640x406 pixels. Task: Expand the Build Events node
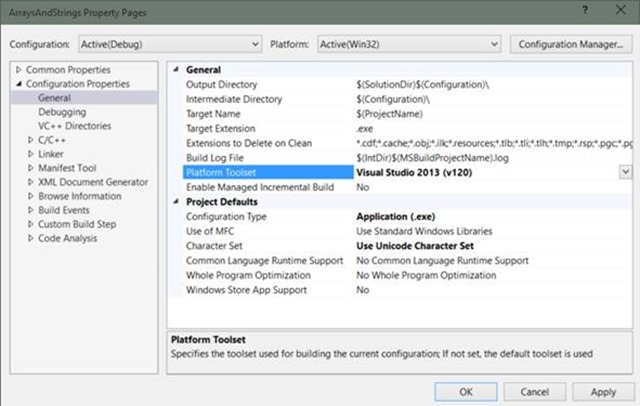[x=31, y=210]
